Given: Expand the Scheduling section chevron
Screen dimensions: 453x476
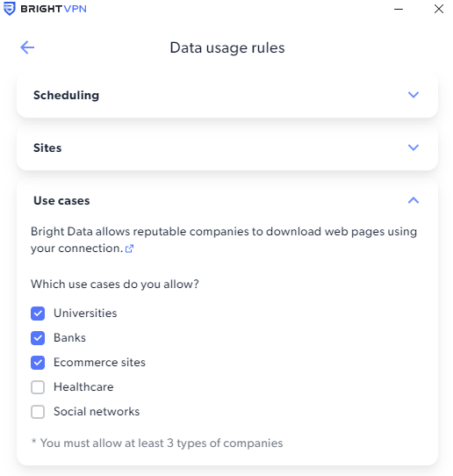Looking at the screenshot, I should (413, 95).
